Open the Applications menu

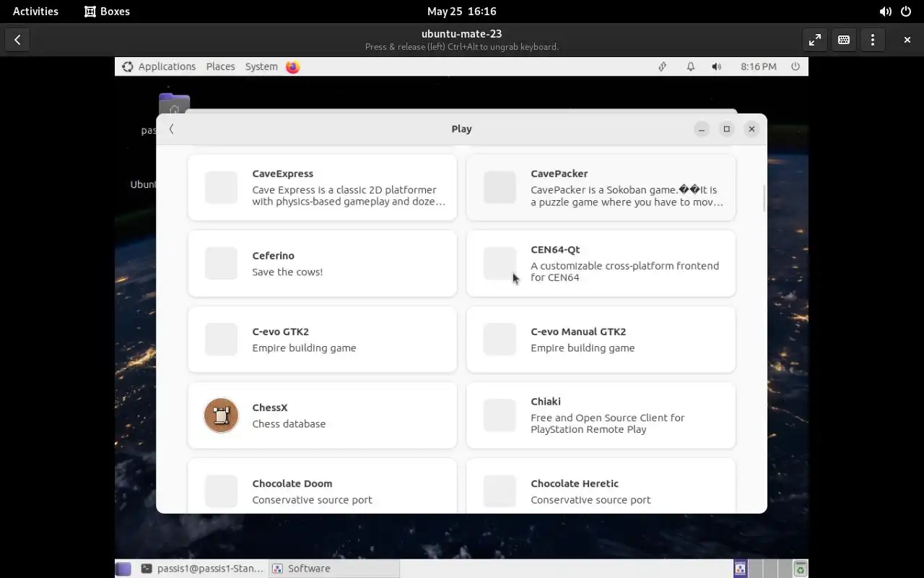click(x=159, y=66)
